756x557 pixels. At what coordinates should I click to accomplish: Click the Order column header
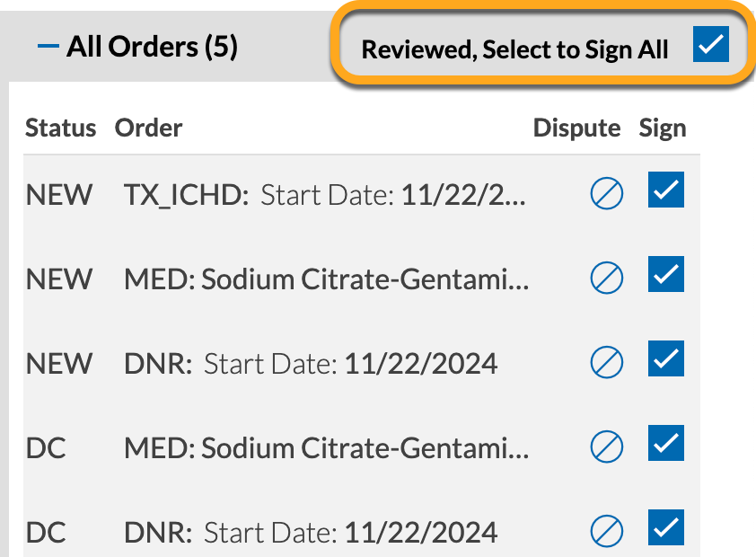[x=148, y=128]
